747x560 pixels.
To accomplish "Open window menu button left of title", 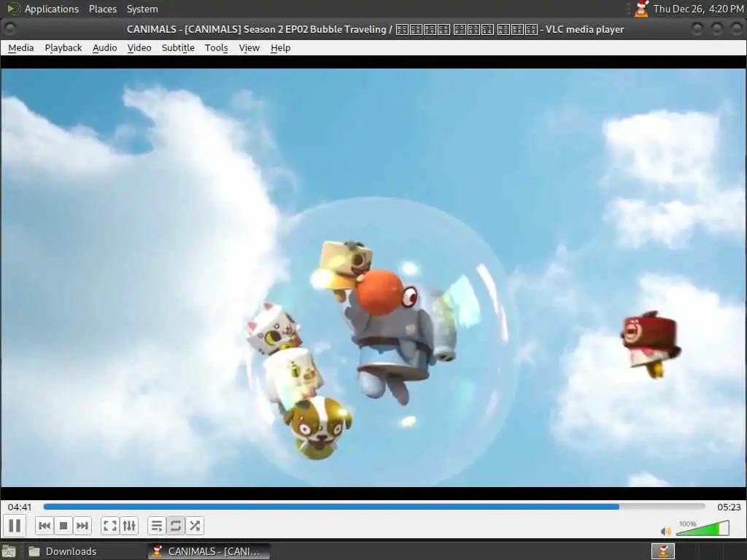I will (x=9, y=29).
